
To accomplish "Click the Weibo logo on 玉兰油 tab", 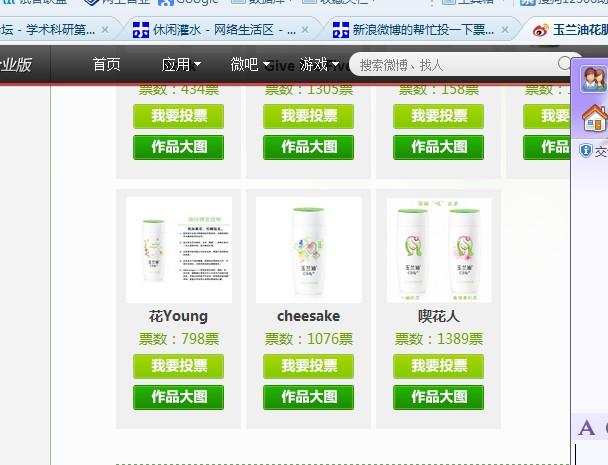I will click(x=540, y=30).
